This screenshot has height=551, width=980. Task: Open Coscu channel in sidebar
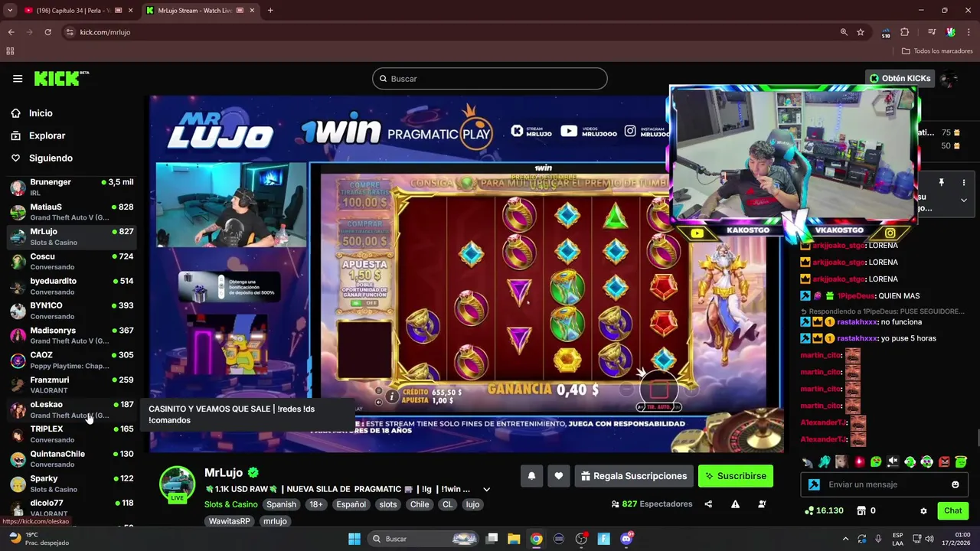point(72,261)
